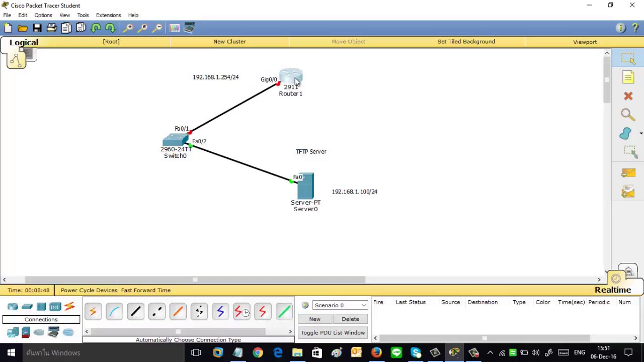Zoom out using the magnifier minus icon
Viewport: 644px width, 362px height.
(157, 28)
